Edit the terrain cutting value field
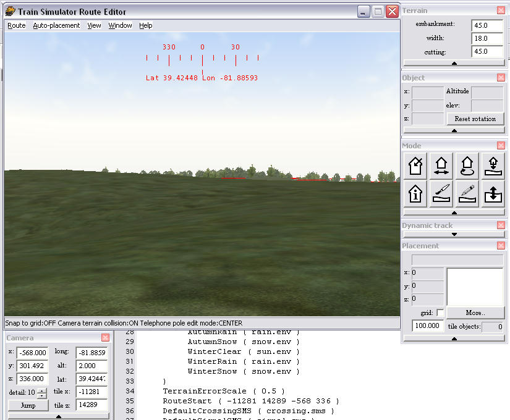The width and height of the screenshot is (510, 420). click(487, 51)
